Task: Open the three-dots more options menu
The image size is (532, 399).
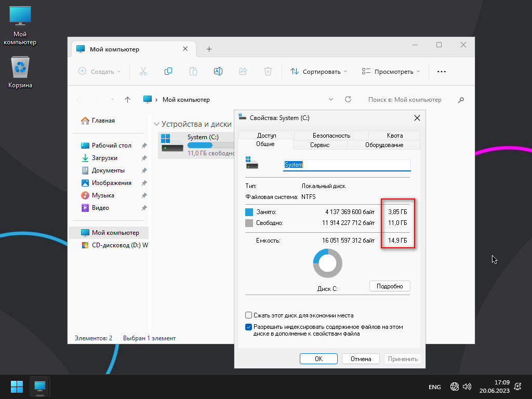Action: 442,72
